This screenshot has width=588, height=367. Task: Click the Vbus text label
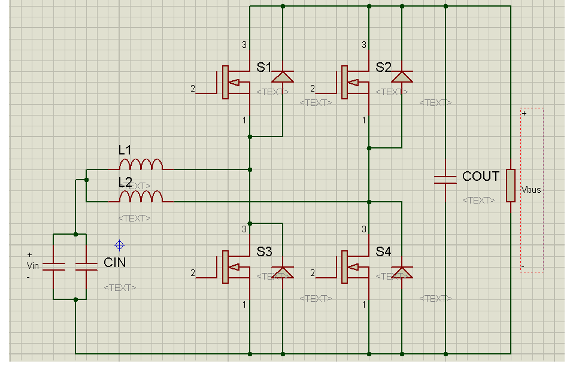(x=531, y=190)
